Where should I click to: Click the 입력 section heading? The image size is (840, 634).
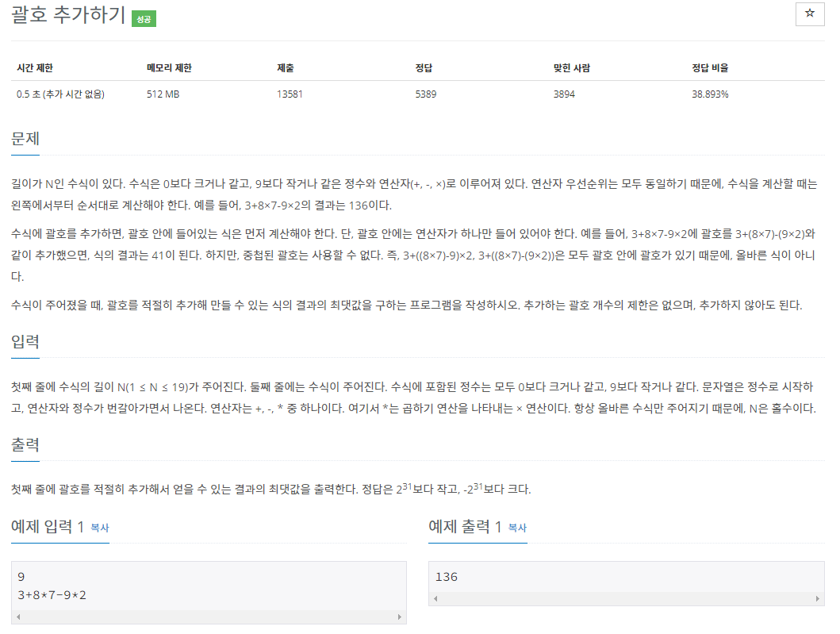[x=25, y=341]
